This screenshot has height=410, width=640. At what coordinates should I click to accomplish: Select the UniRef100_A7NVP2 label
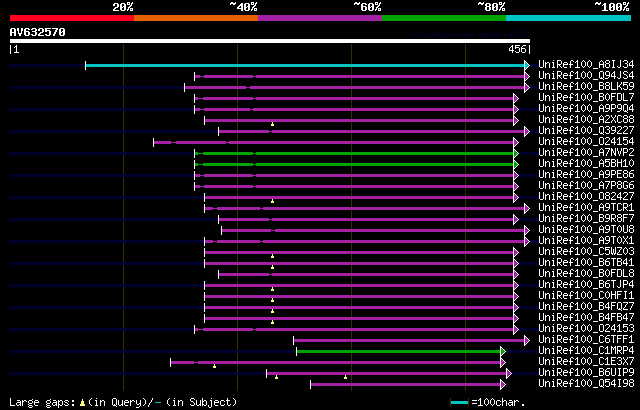click(586, 153)
